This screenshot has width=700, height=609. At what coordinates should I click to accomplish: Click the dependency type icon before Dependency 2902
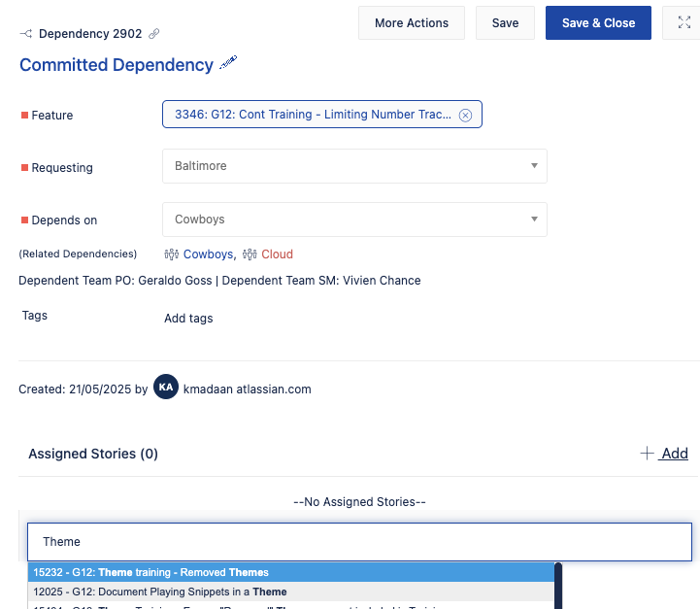pyautogui.click(x=26, y=33)
